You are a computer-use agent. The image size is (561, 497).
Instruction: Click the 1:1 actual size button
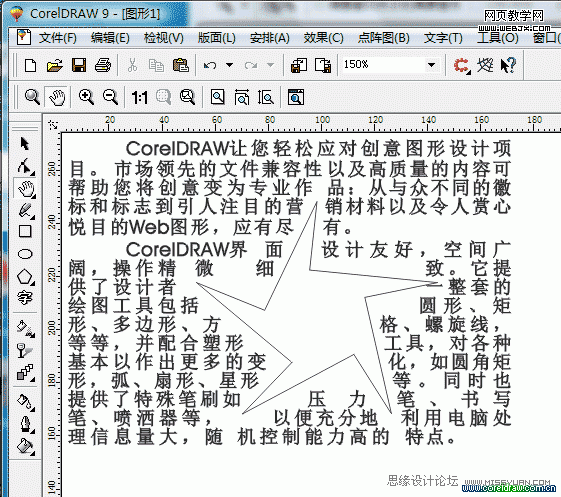pos(139,97)
